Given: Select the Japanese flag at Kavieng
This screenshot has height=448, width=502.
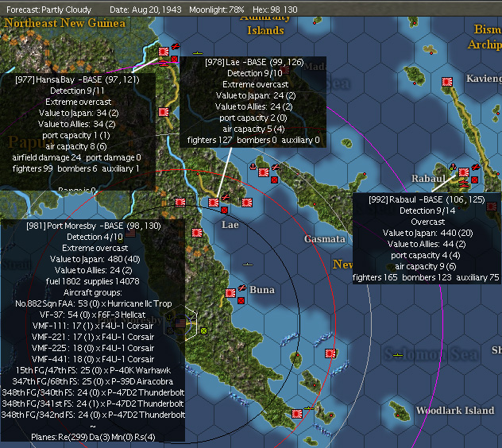Looking at the screenshot, I should (x=447, y=82).
